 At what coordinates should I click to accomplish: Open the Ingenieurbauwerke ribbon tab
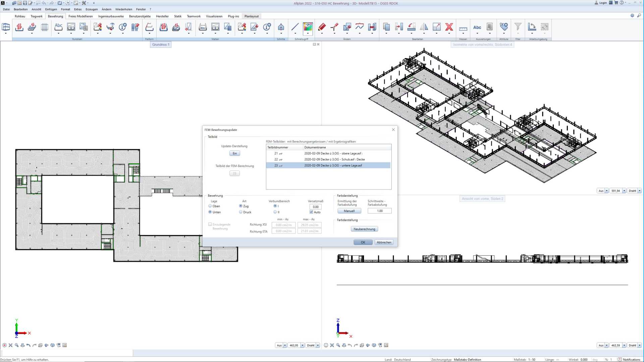pos(111,16)
